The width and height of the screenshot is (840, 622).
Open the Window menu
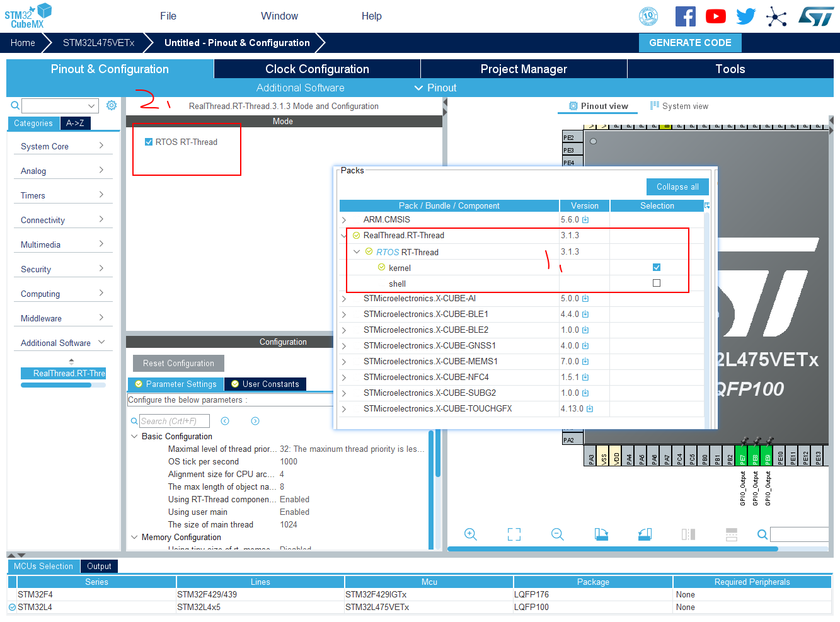(280, 16)
